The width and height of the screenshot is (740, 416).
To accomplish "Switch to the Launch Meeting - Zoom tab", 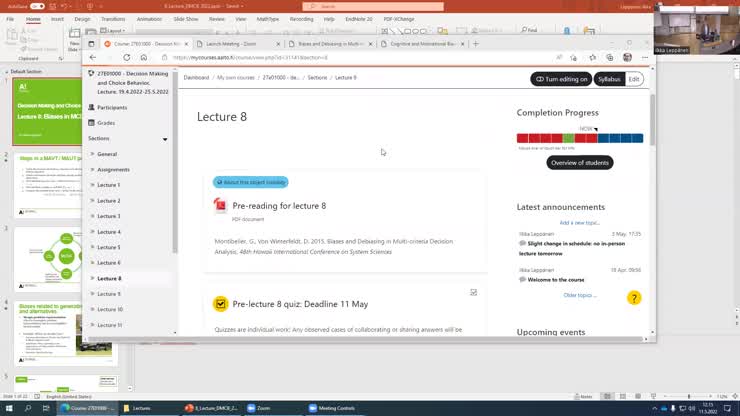I will point(228,44).
